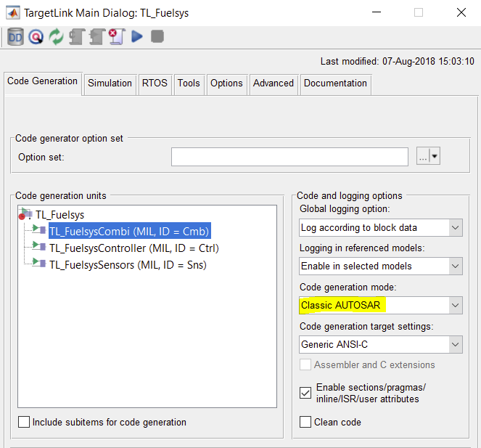Viewport: 481px width, 448px height.
Task: Open the Global logging option dropdown
Action: pyautogui.click(x=381, y=227)
